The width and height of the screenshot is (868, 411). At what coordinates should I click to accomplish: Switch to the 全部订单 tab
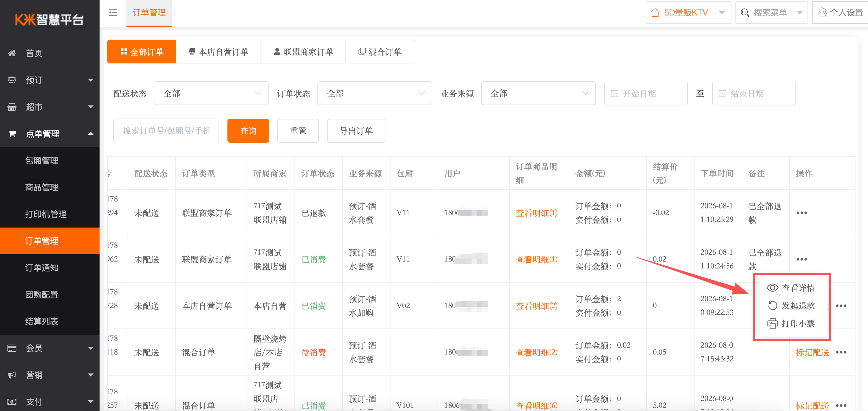coord(142,52)
